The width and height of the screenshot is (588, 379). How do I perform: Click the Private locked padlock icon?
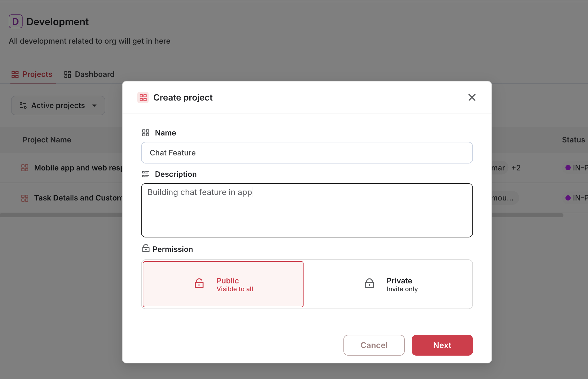pyautogui.click(x=369, y=284)
